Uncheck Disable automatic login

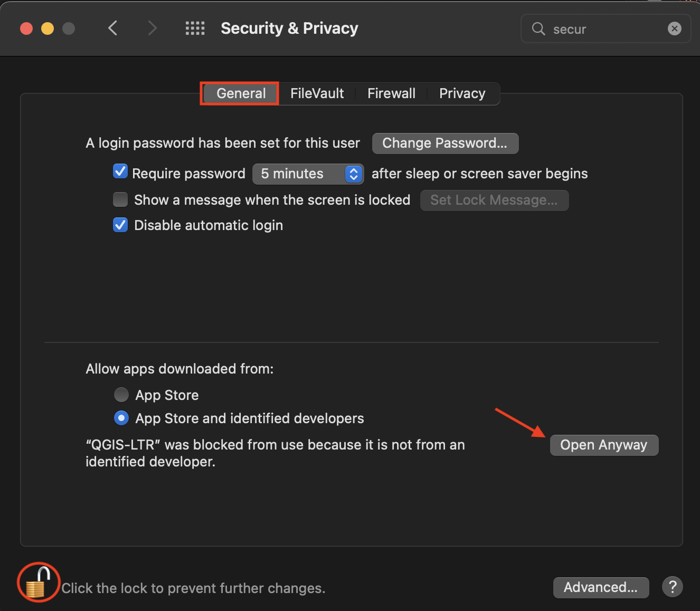point(120,225)
